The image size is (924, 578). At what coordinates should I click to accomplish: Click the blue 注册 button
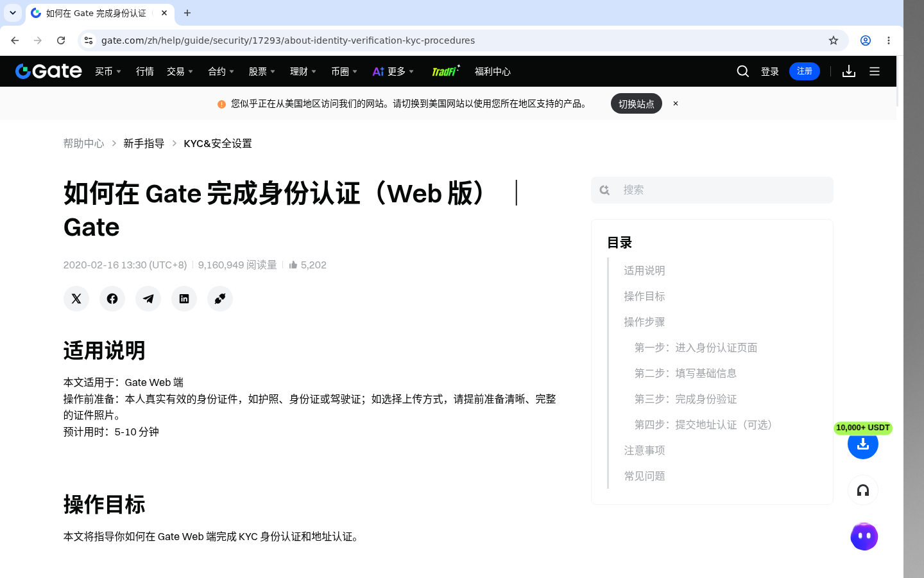pyautogui.click(x=805, y=71)
